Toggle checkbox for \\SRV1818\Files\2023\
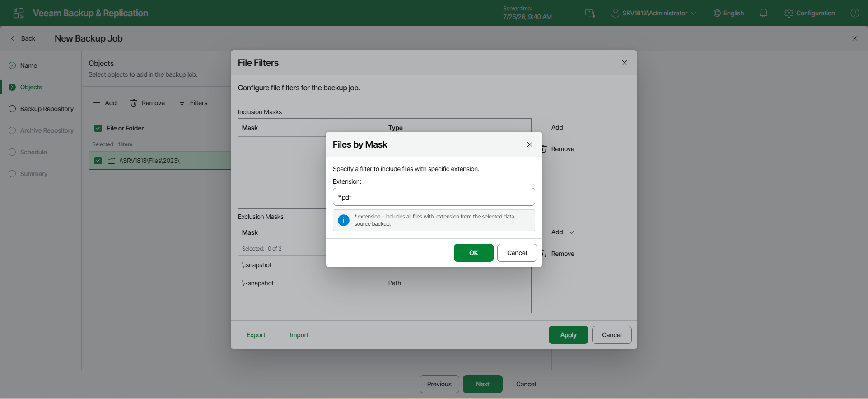Viewport: 868px width, 399px height. pos(98,161)
